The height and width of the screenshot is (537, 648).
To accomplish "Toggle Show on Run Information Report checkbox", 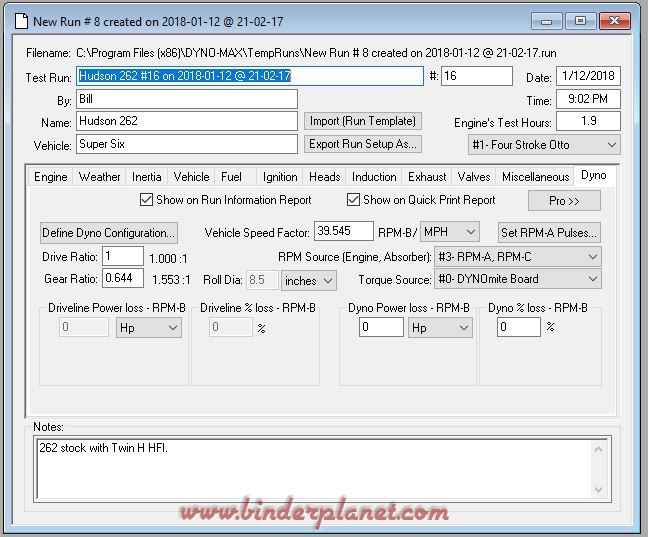I will [146, 200].
